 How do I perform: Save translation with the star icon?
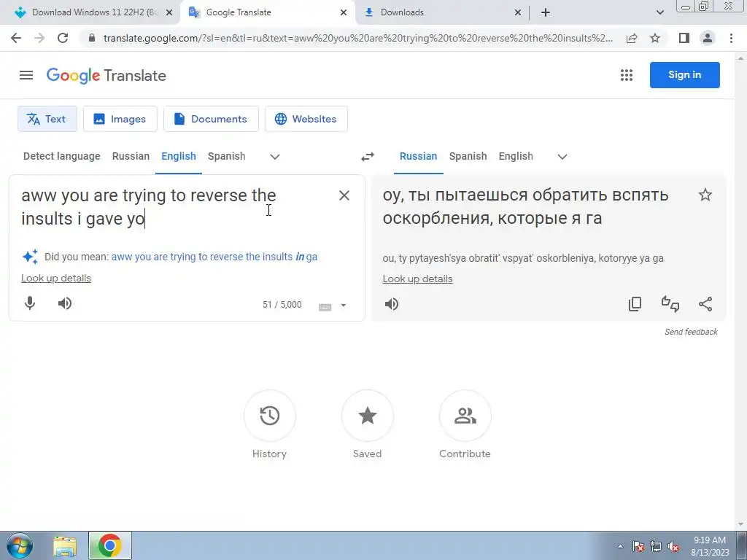[705, 194]
